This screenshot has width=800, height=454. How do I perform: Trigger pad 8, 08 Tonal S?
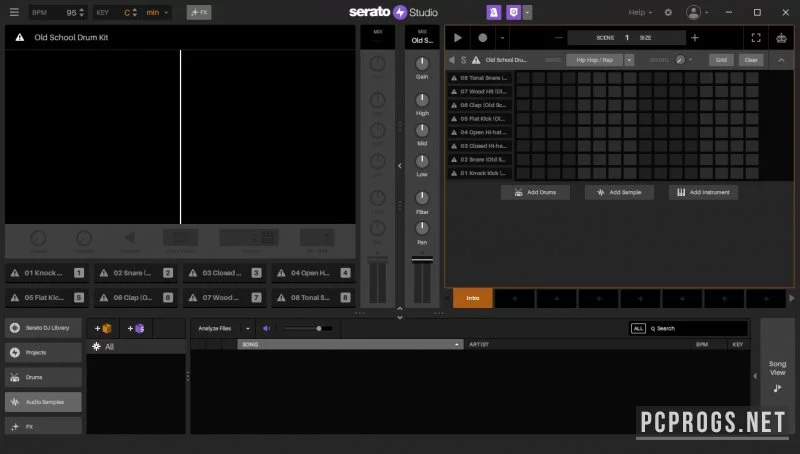[313, 297]
